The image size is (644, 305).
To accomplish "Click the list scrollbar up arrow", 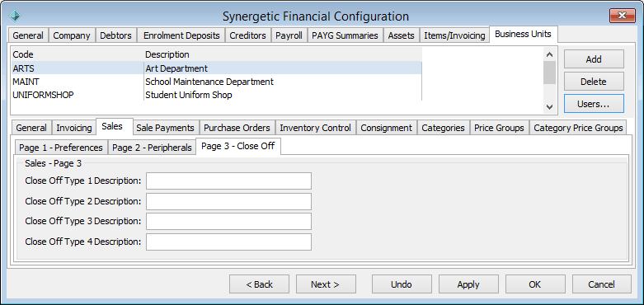I will 549,54.
